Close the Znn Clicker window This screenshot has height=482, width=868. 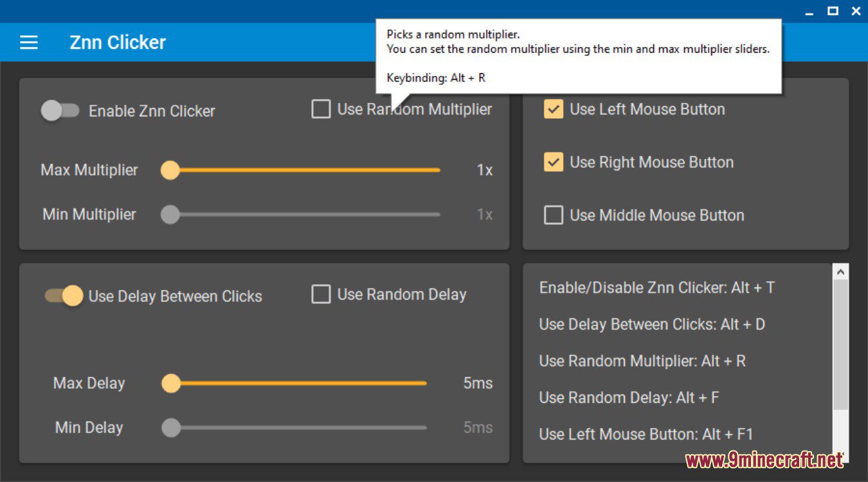pyautogui.click(x=856, y=11)
